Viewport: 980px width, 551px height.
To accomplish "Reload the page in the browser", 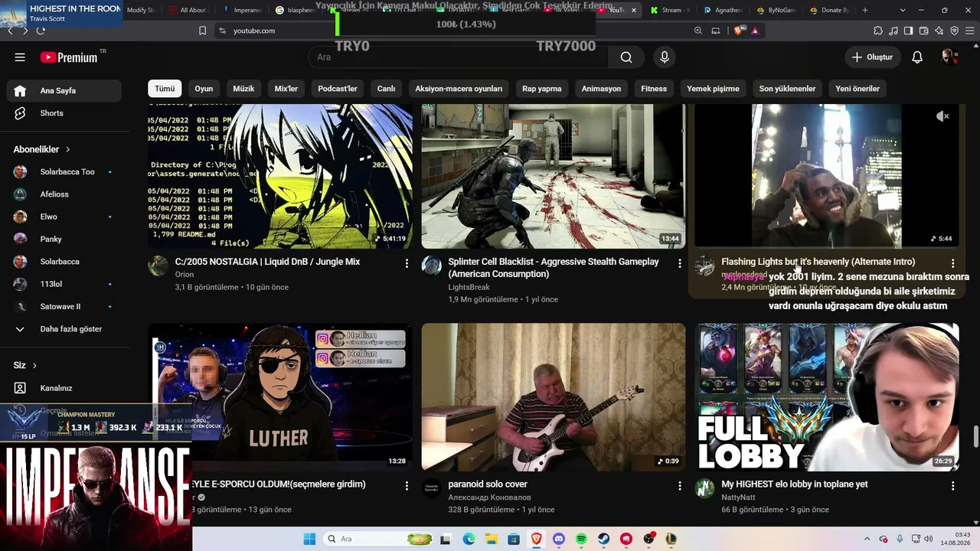I will tap(41, 31).
